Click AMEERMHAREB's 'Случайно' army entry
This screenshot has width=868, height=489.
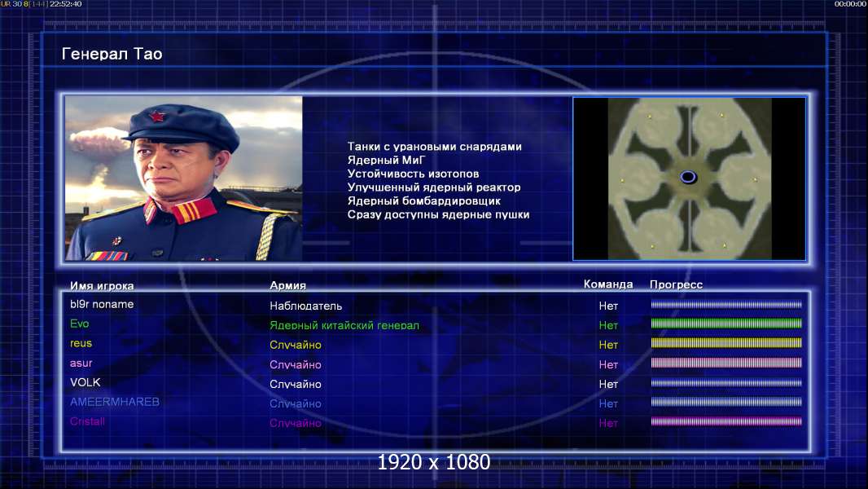(x=296, y=403)
